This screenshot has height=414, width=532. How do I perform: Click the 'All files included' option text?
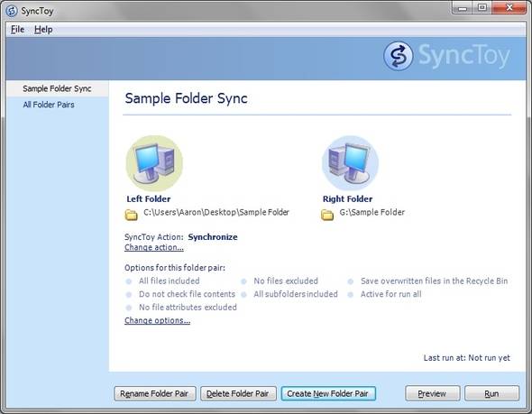[170, 281]
